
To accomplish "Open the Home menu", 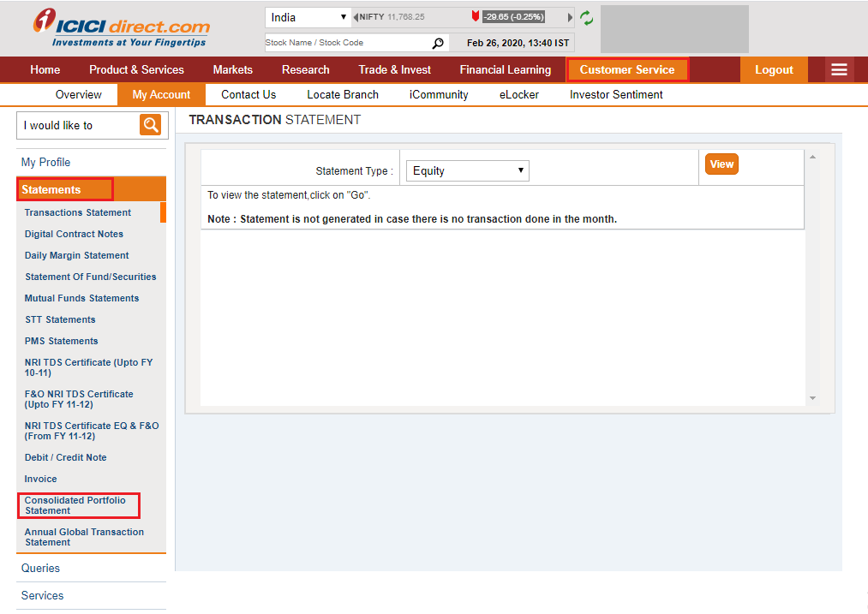I will click(x=45, y=69).
